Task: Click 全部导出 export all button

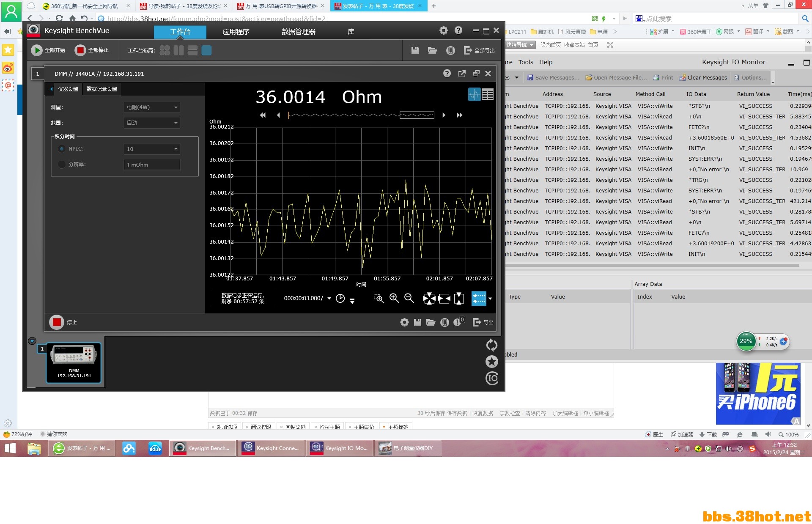Action: point(479,50)
